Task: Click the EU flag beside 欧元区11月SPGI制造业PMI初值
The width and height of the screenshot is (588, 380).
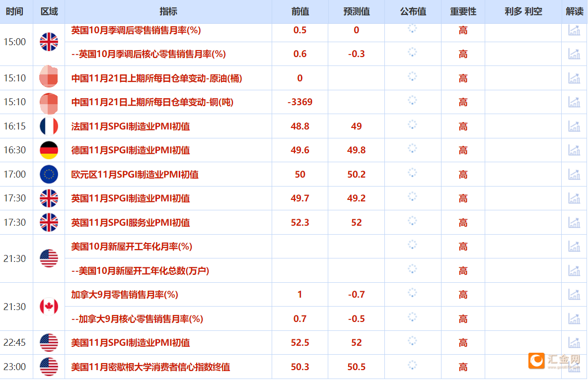Action: 49,174
